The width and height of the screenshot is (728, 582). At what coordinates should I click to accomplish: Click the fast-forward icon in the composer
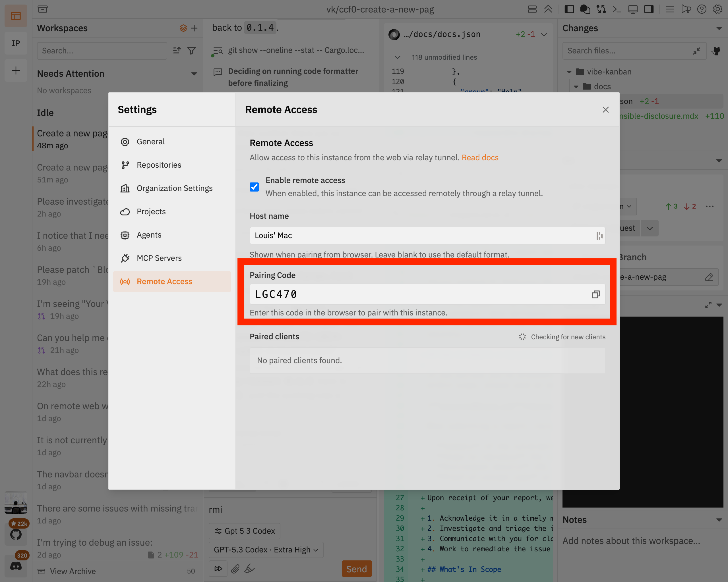tap(218, 569)
